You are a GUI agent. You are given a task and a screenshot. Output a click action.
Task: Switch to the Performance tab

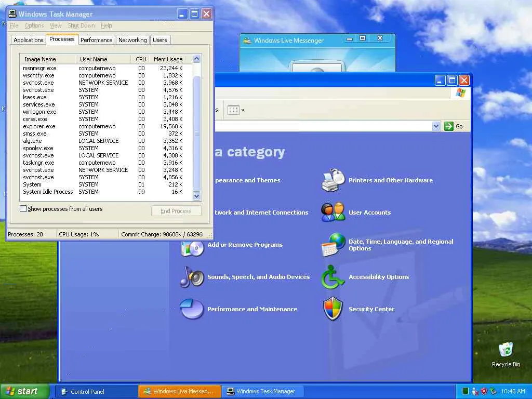[96, 40]
